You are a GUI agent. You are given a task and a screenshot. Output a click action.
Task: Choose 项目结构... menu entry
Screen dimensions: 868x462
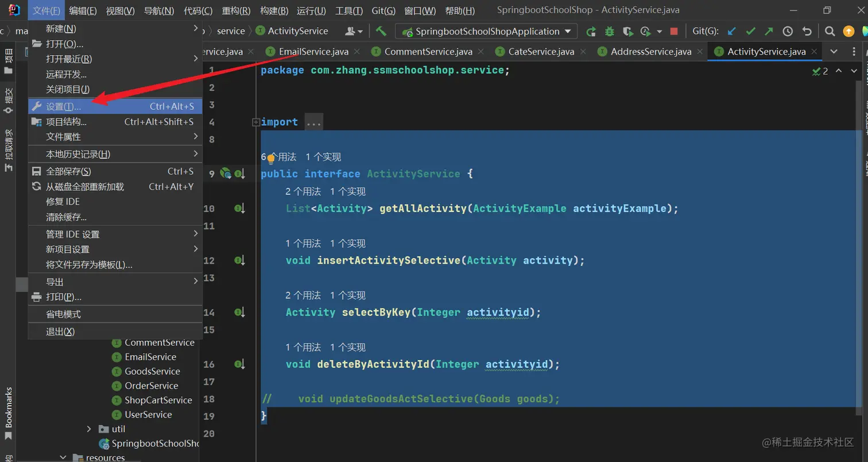click(115, 122)
